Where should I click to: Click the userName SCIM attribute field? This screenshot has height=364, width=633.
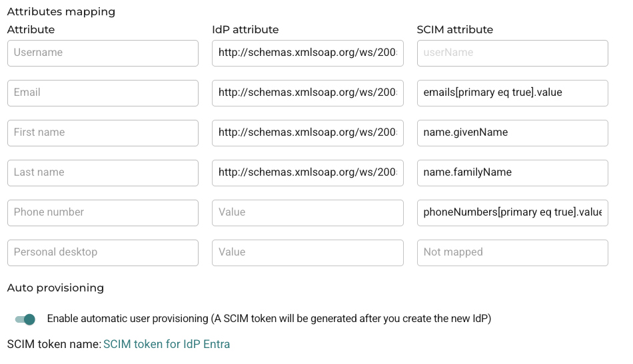pos(512,53)
